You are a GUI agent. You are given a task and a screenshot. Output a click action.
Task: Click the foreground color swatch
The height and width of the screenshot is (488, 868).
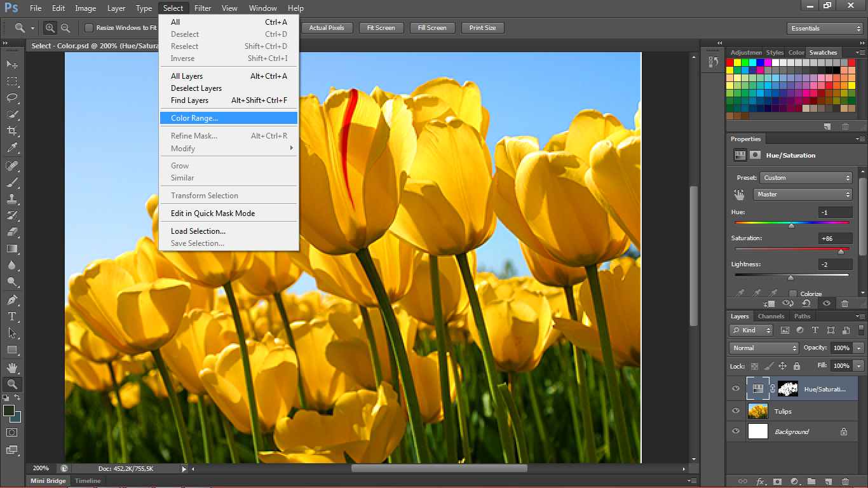[x=9, y=411]
